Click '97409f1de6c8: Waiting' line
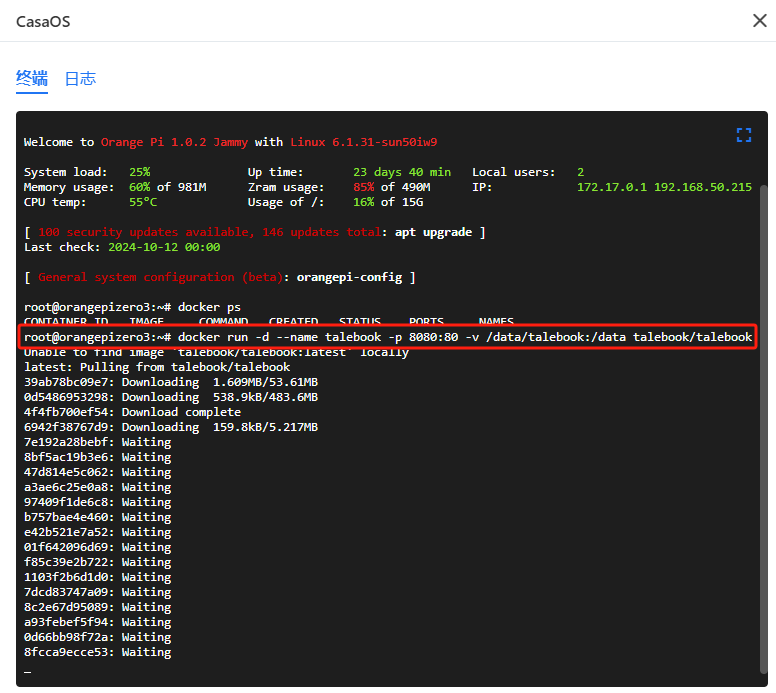 tap(97, 502)
